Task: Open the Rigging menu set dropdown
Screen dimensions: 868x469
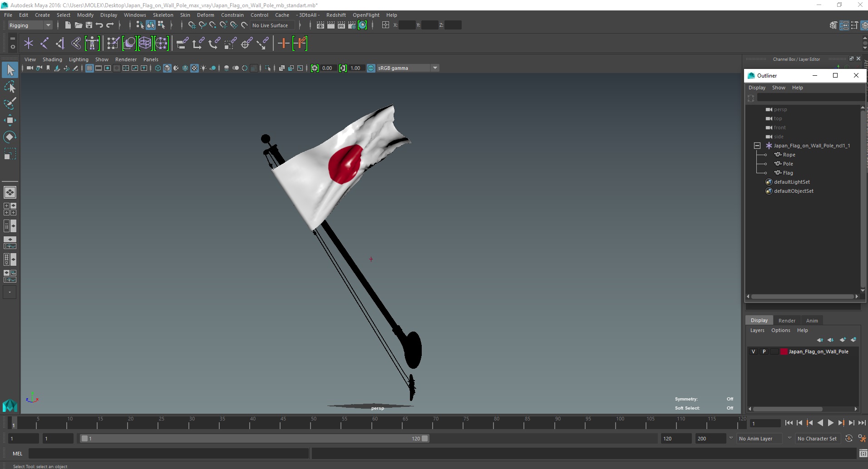Action: click(x=30, y=25)
